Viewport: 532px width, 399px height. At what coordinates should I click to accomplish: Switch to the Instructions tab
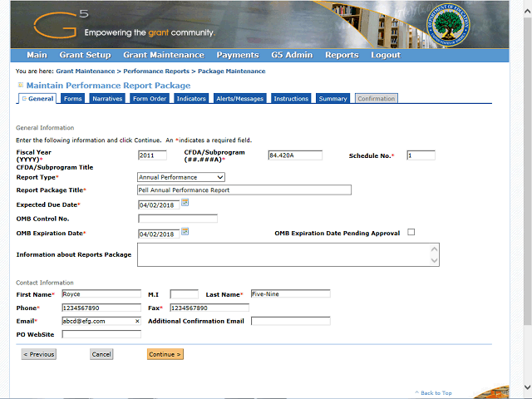coord(291,98)
